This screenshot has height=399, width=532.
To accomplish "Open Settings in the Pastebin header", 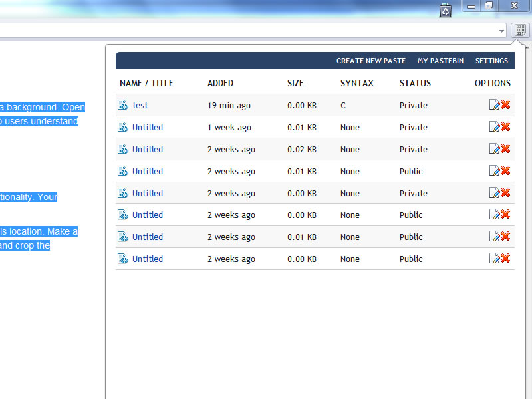I will coord(491,61).
